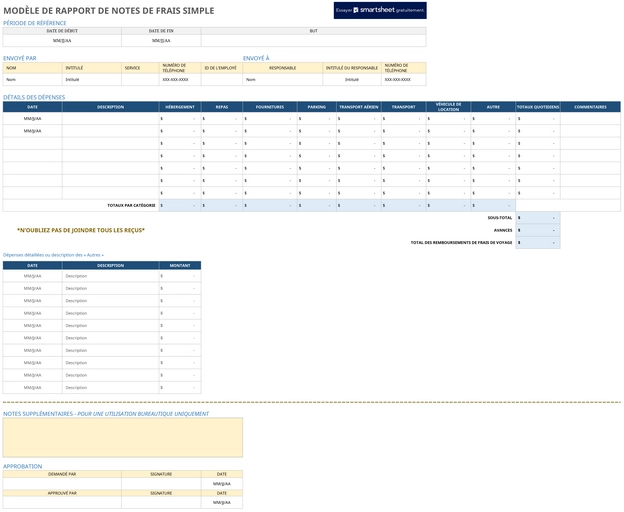
Task: Click the Date de fin header cell
Action: coord(161,31)
